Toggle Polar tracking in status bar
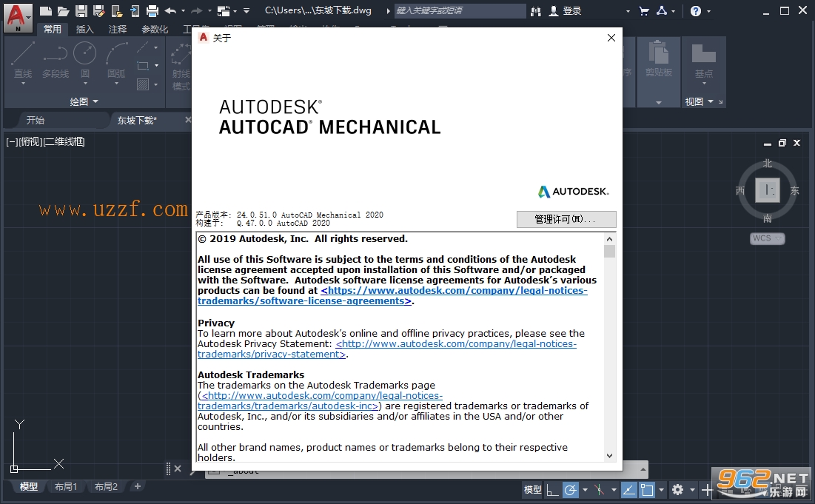Screen dimensions: 815x504 click(x=571, y=489)
